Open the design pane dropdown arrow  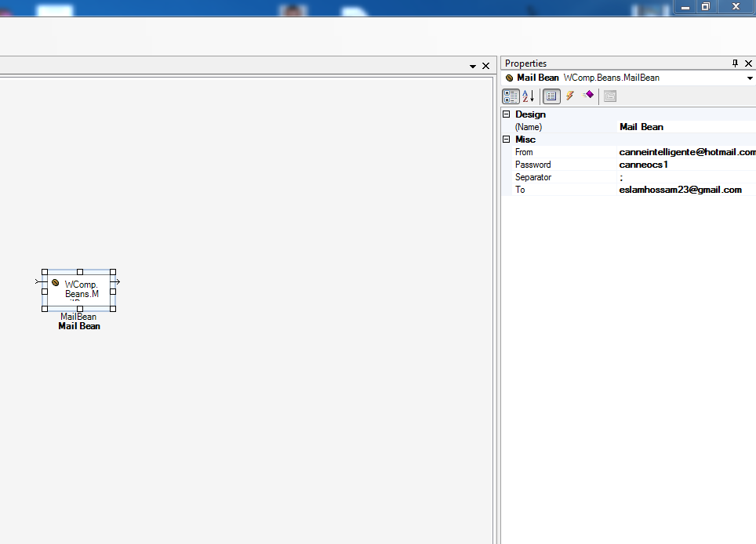pos(473,67)
